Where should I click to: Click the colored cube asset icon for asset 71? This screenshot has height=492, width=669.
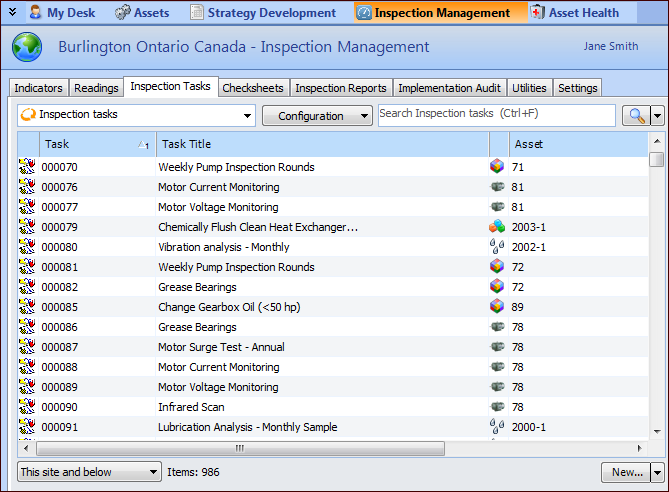(x=497, y=167)
